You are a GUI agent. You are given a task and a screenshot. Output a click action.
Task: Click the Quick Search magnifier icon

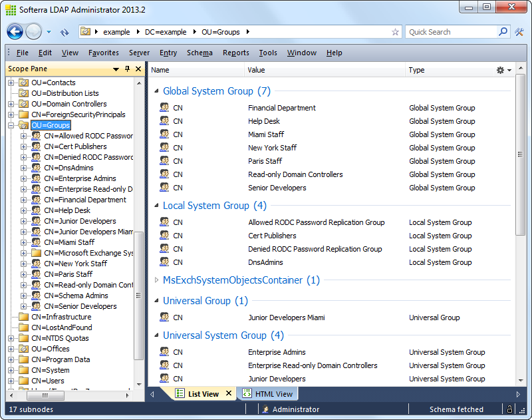click(x=503, y=31)
